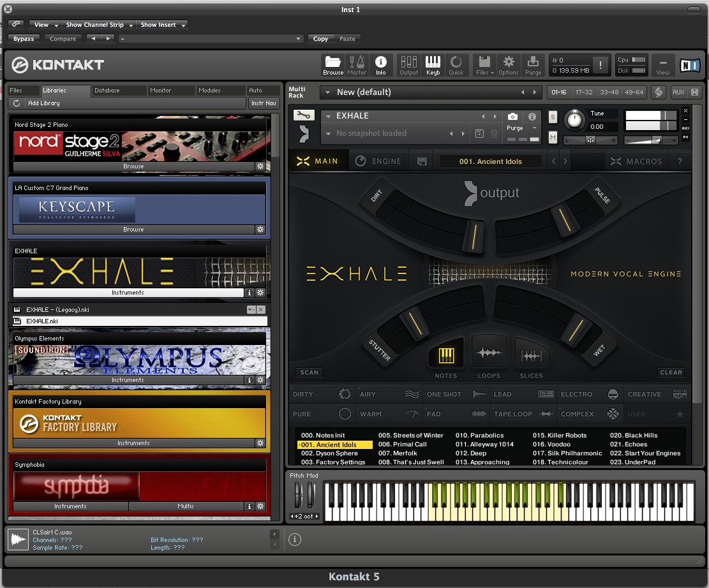
Task: Select preset 006. Primal Call
Action: [x=403, y=445]
